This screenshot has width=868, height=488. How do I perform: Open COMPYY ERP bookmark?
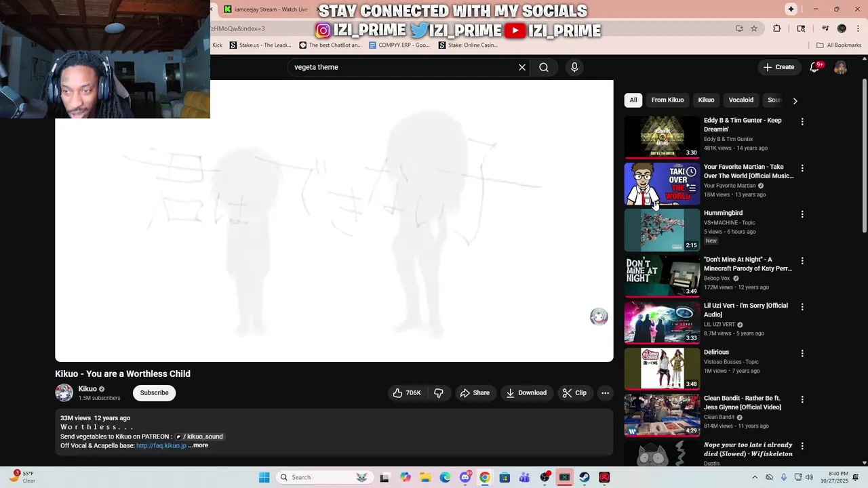click(x=399, y=45)
